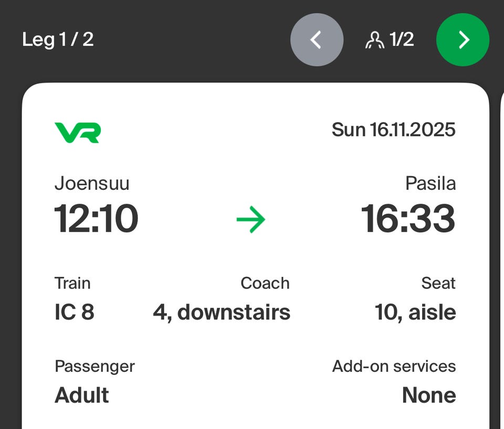Tap the Train field label

(72, 283)
